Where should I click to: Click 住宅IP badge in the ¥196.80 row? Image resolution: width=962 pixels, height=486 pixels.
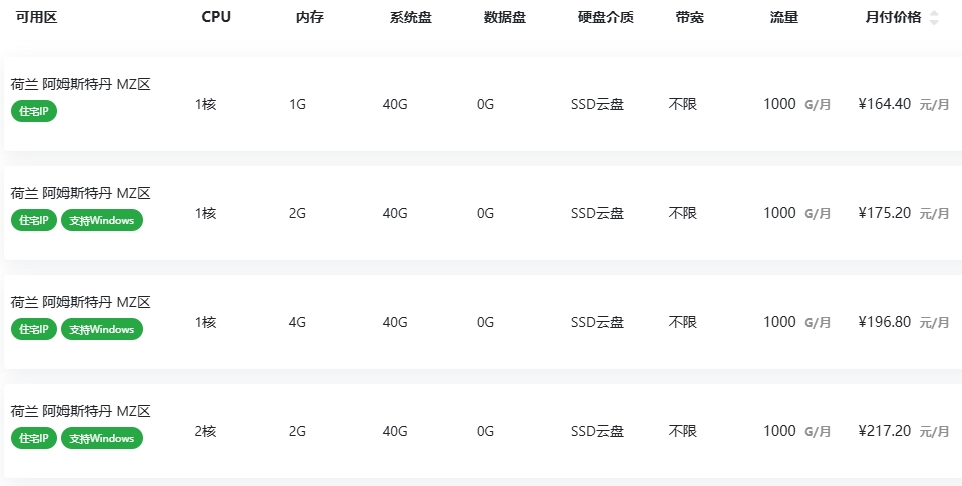click(34, 329)
